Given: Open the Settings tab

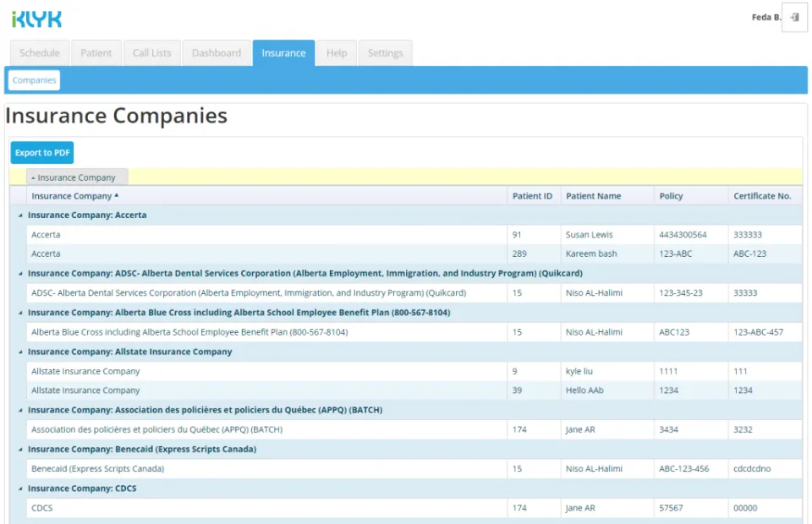Looking at the screenshot, I should (x=386, y=52).
